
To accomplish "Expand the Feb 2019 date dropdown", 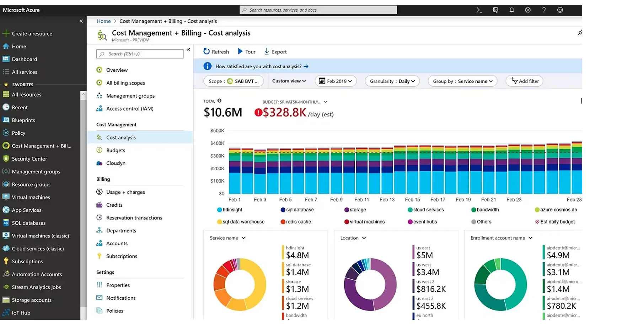I will click(336, 81).
